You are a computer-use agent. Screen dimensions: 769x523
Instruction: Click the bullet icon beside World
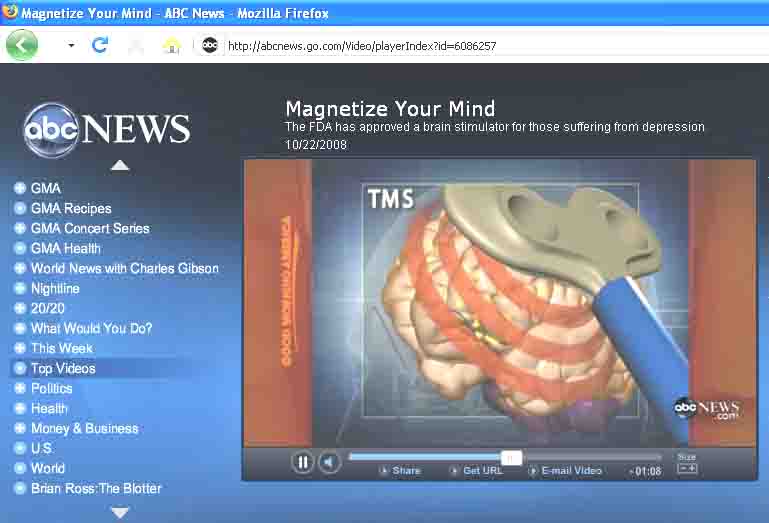point(20,468)
